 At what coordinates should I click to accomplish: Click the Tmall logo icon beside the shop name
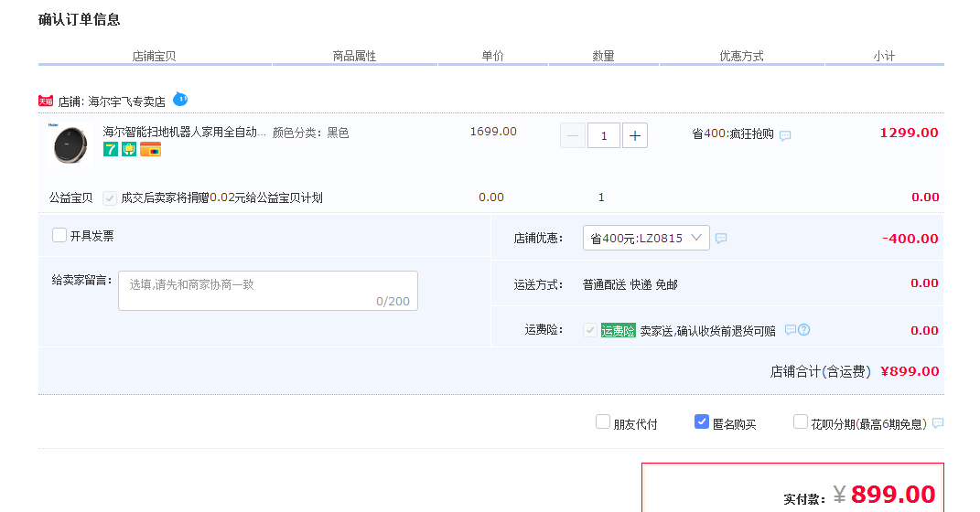click(x=46, y=101)
